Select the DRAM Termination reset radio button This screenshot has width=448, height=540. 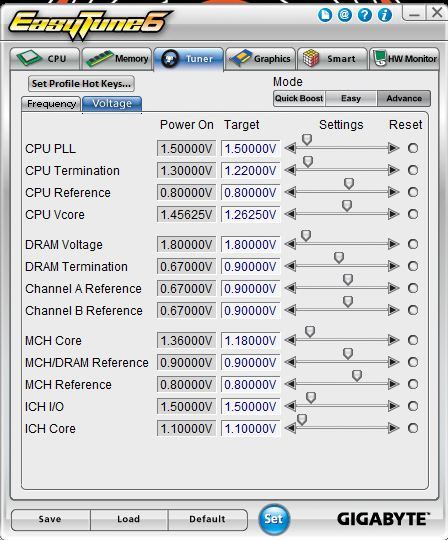coord(413,266)
